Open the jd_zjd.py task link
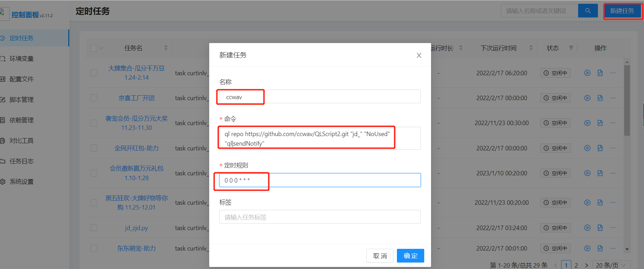644x269 pixels. point(137,228)
